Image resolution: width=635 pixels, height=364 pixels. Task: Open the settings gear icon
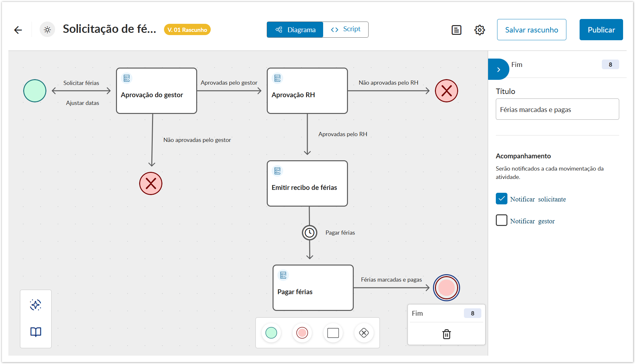[x=479, y=30]
